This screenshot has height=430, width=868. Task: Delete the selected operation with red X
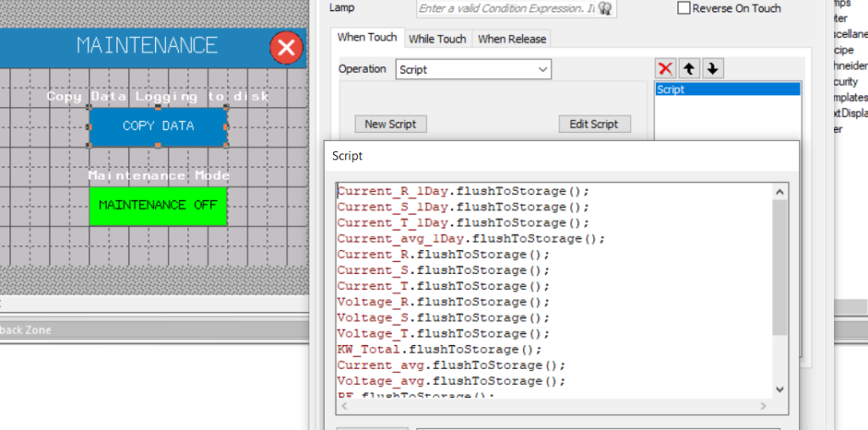[x=666, y=69]
